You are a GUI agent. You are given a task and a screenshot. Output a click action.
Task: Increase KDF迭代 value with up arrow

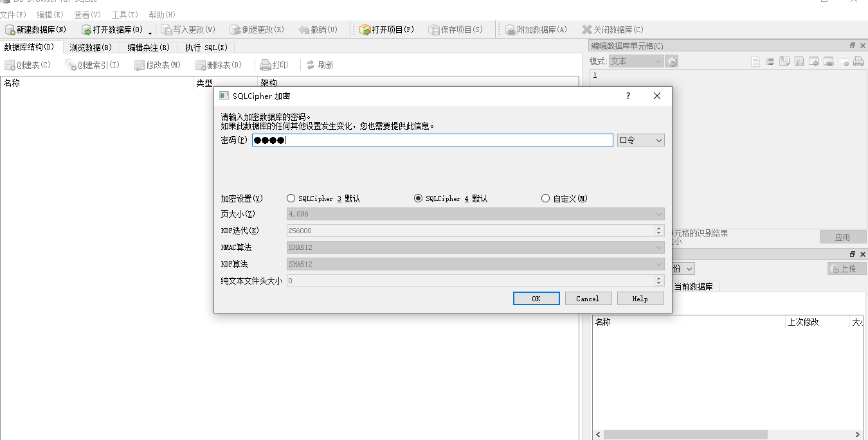click(x=658, y=228)
